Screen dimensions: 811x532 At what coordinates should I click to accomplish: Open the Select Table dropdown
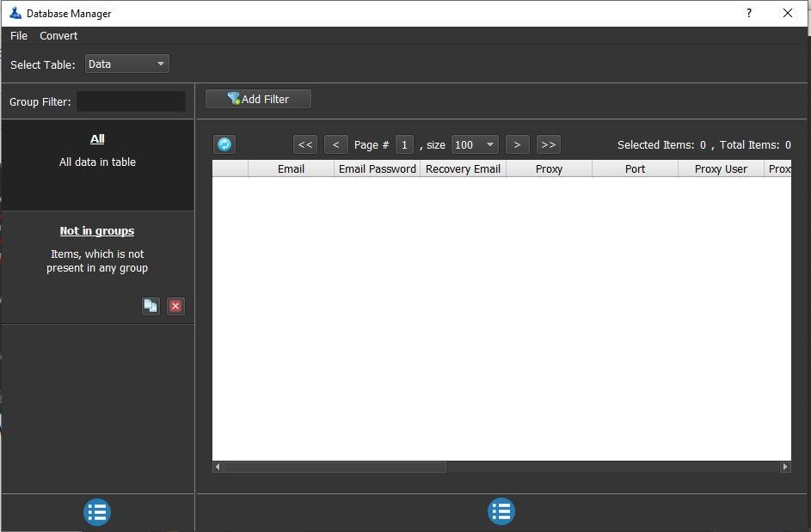click(x=126, y=64)
